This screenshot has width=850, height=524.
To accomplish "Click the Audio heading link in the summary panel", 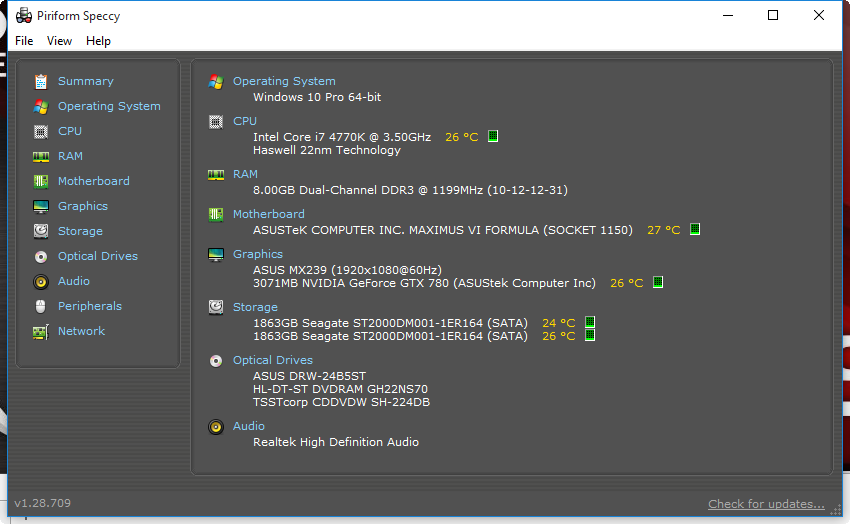I will tap(249, 426).
